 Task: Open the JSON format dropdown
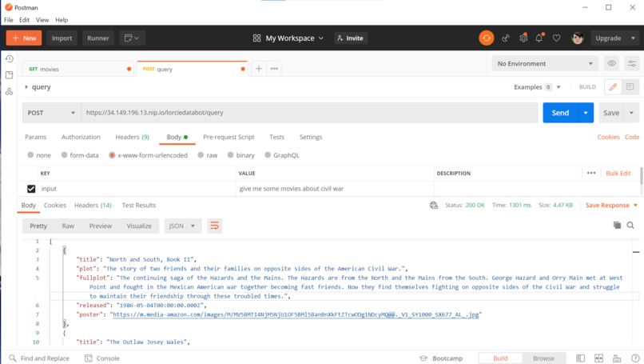[x=183, y=226]
